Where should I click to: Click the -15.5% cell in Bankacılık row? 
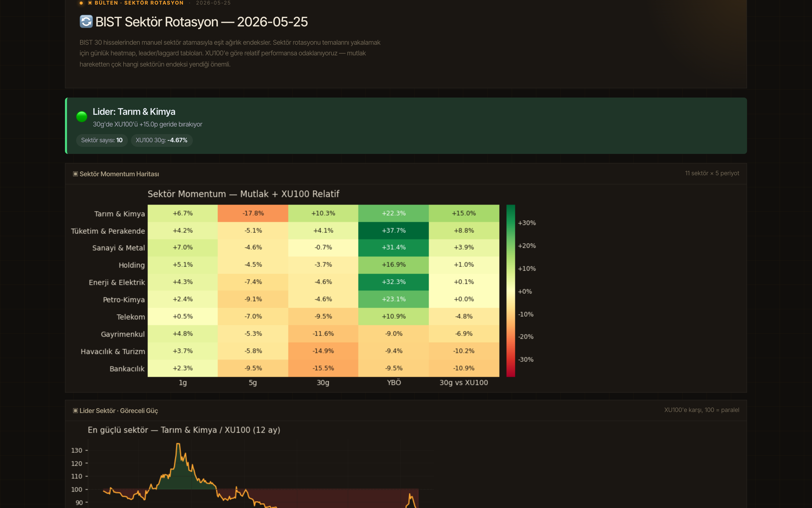[323, 368]
